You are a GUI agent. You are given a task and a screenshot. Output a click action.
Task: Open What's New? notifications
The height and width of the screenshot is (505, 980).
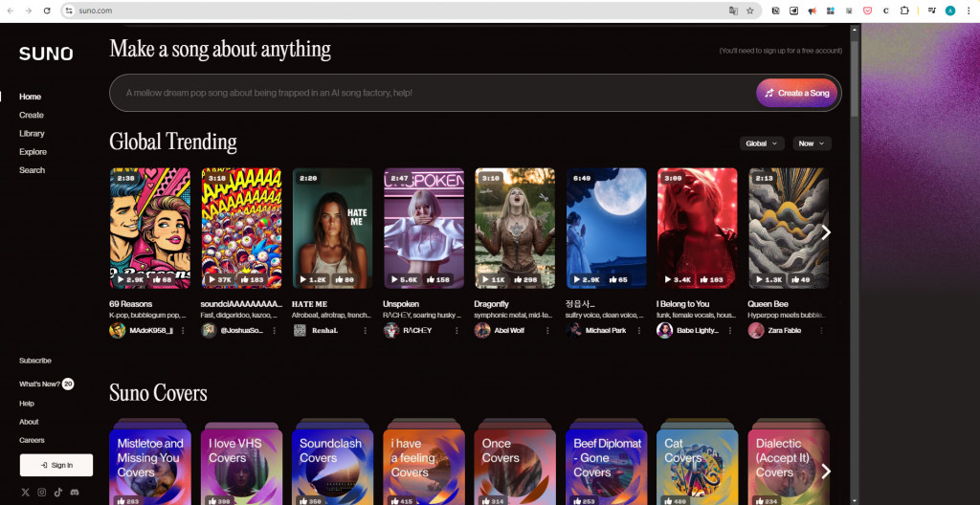click(46, 384)
